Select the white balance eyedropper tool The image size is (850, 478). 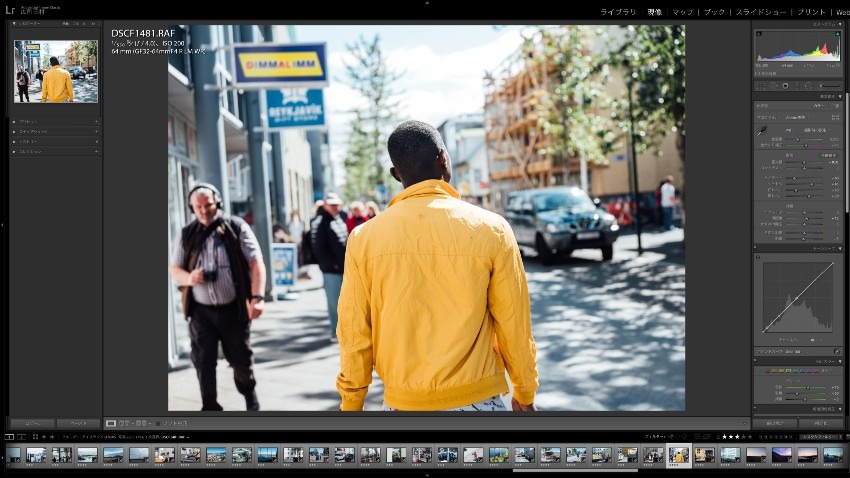click(761, 129)
